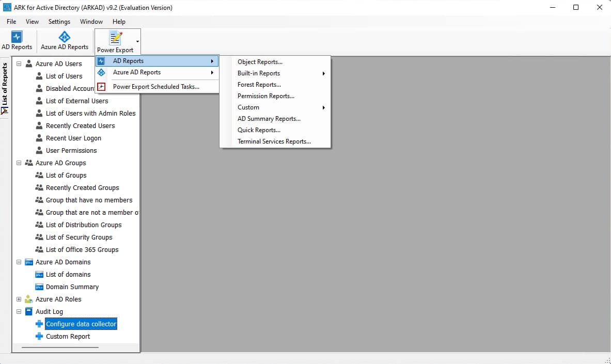
Task: Open the Azure AD Reports toolbar button
Action: [64, 41]
